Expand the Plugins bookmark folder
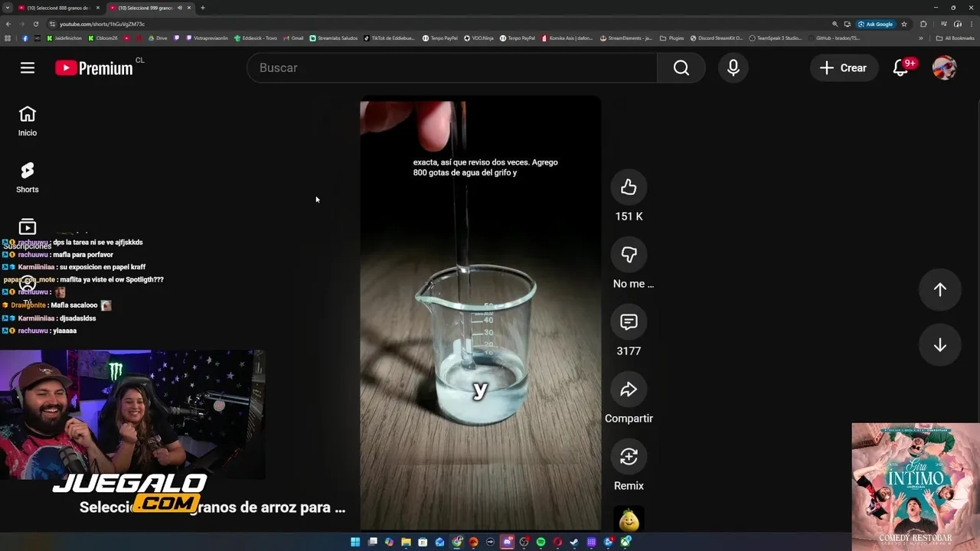This screenshot has height=551, width=980. pos(671,38)
